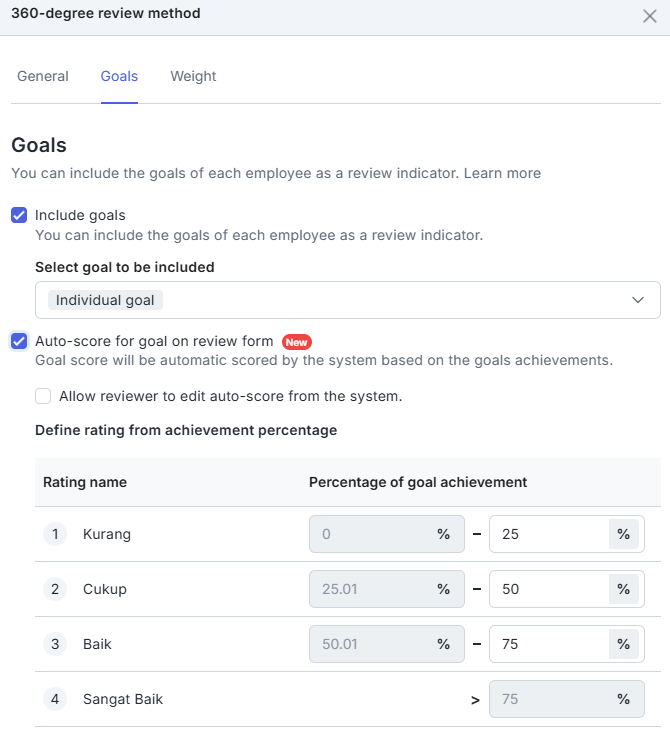Close the 360-degree review method dialog
Image resolution: width=670 pixels, height=730 pixels.
[650, 16]
